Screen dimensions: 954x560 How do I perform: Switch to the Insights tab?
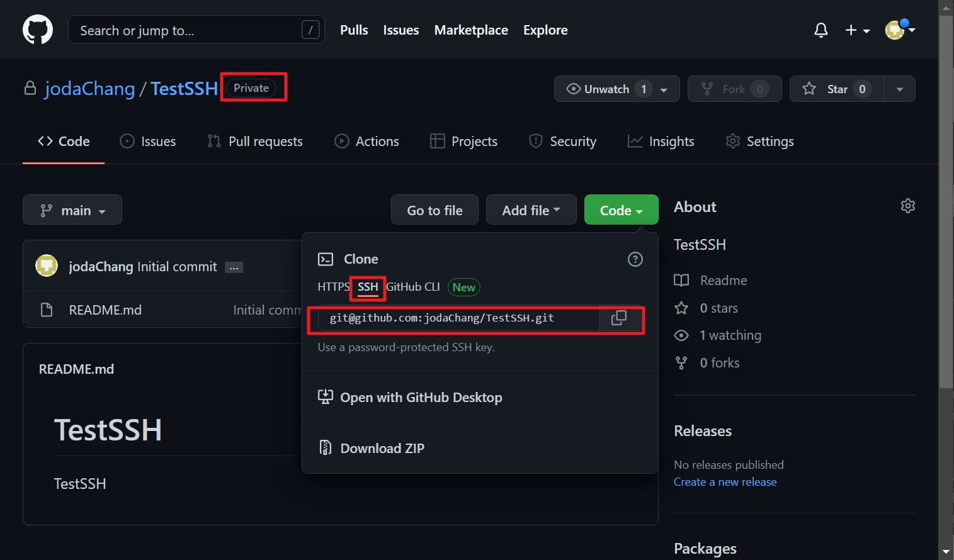[x=661, y=142]
